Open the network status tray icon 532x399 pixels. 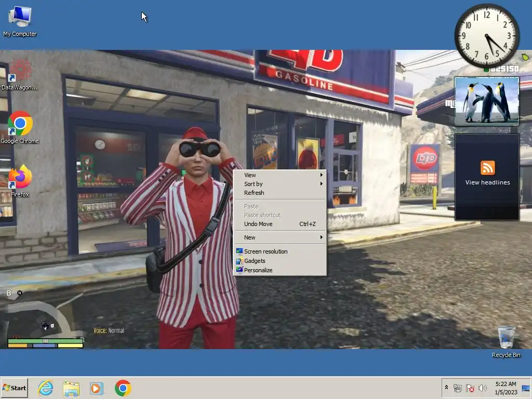click(x=457, y=388)
